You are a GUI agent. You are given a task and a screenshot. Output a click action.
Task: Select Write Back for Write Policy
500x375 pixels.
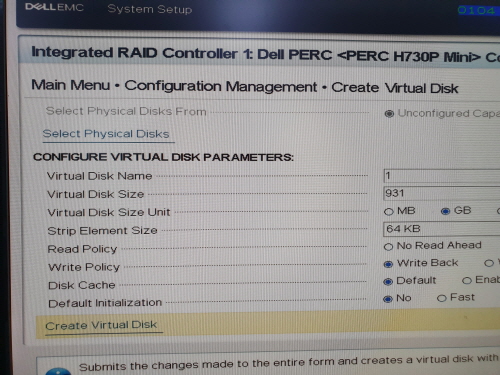(x=388, y=264)
